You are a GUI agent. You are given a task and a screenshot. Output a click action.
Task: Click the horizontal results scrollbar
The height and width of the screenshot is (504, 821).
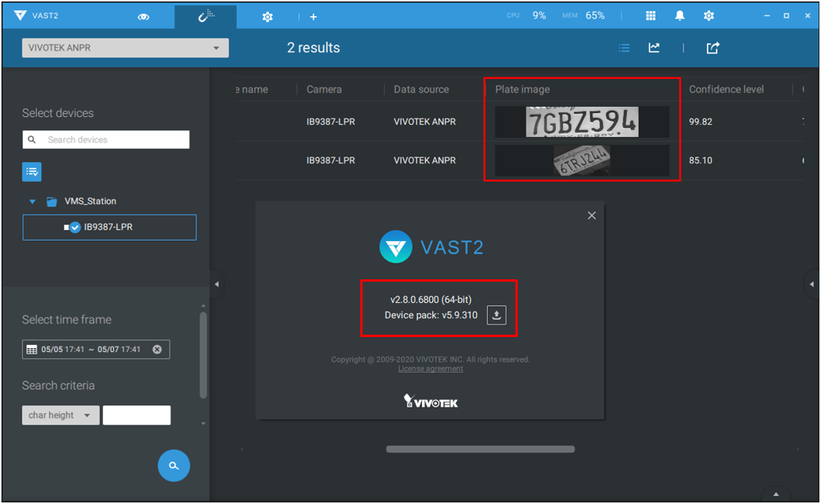coord(480,449)
